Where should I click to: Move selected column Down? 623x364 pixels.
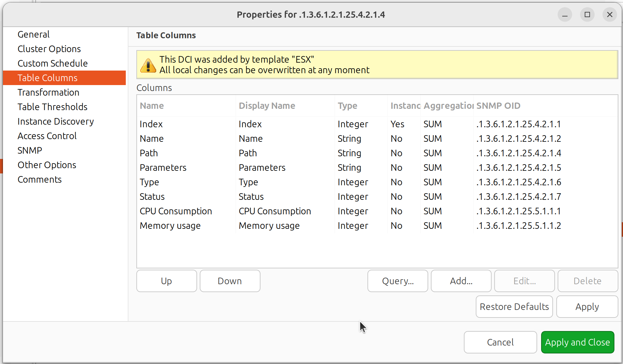point(230,281)
